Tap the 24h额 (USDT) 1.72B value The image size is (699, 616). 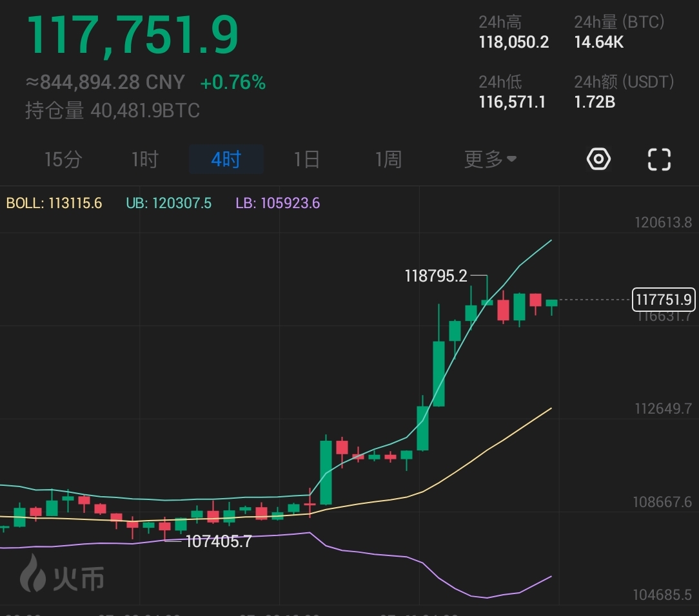[595, 102]
